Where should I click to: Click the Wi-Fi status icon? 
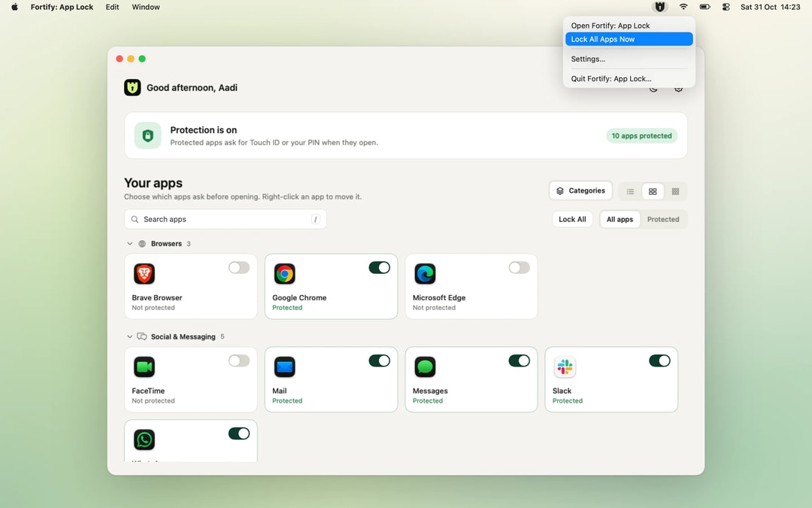(x=683, y=8)
